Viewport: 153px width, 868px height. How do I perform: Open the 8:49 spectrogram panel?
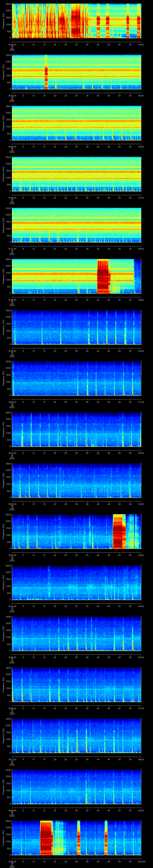click(x=76, y=327)
